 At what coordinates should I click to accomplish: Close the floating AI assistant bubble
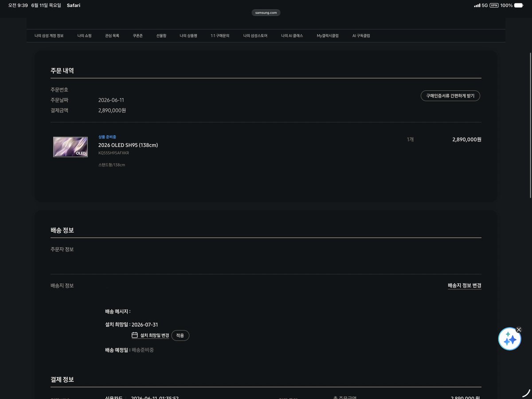[x=519, y=329]
